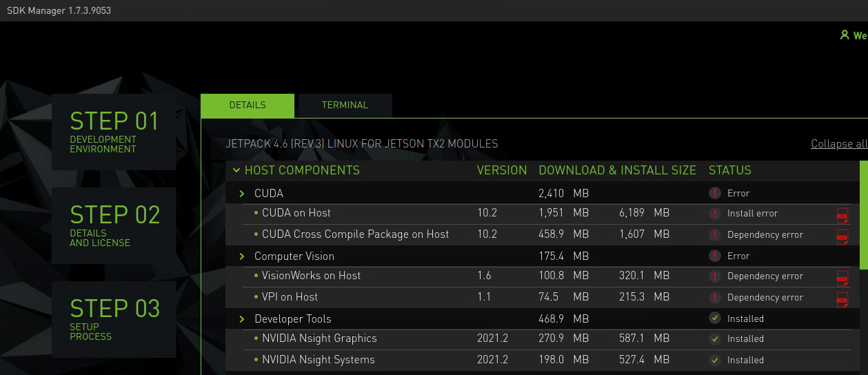Collapse the HOST COMPONENTS section

236,170
